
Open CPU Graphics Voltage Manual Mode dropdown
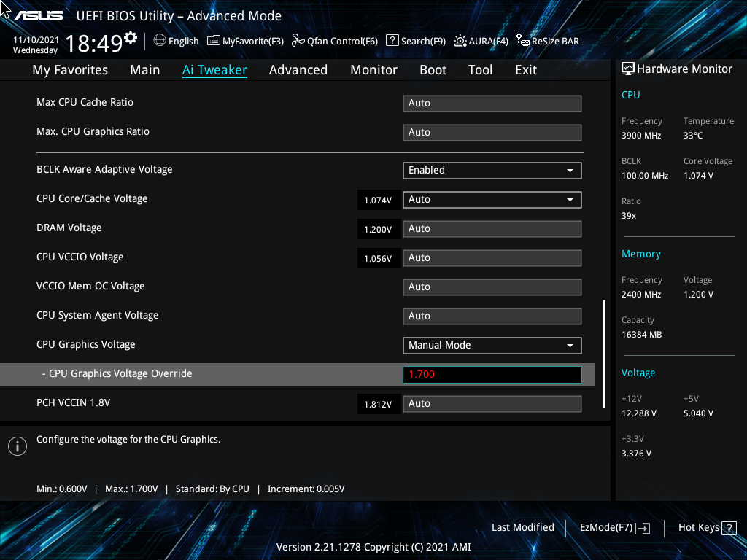click(x=492, y=345)
